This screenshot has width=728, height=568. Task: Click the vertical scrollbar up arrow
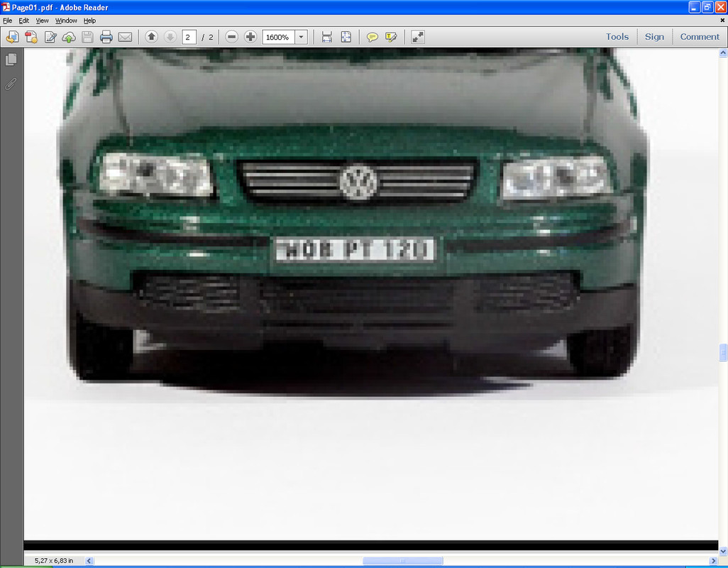723,53
